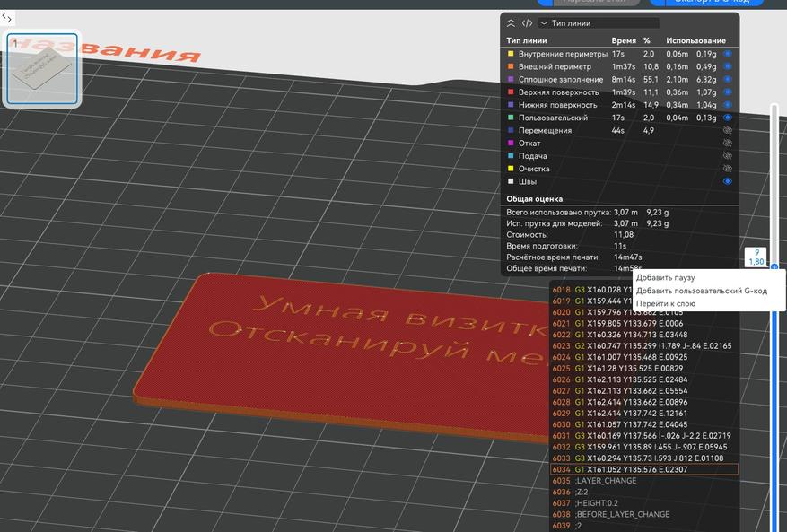This screenshot has height=532, width=787.
Task: Select Добавить пользовательский G-код menu entry
Action: click(x=701, y=291)
